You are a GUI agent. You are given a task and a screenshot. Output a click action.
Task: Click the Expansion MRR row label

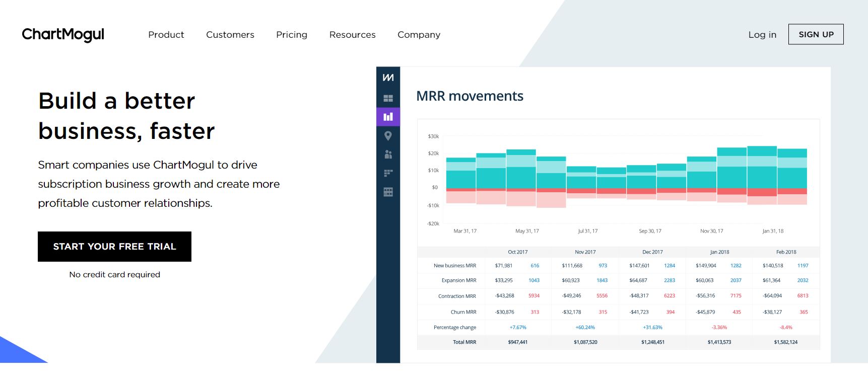coord(459,280)
